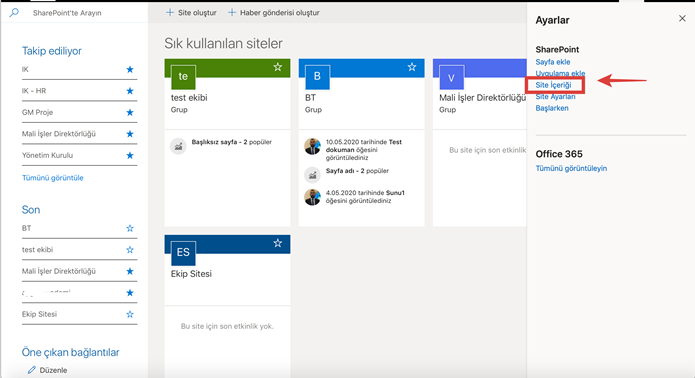Click the Ekip Sitesi card title
The image size is (695, 378).
pos(191,274)
